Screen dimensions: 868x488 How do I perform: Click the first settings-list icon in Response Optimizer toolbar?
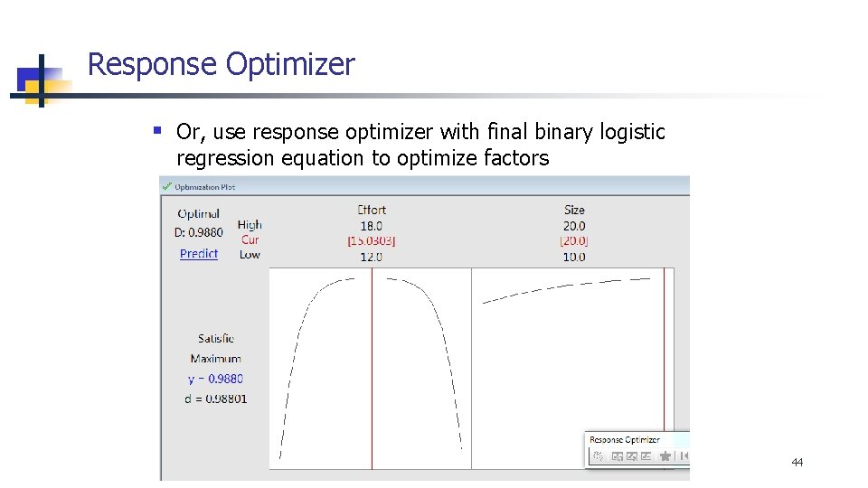click(x=618, y=455)
